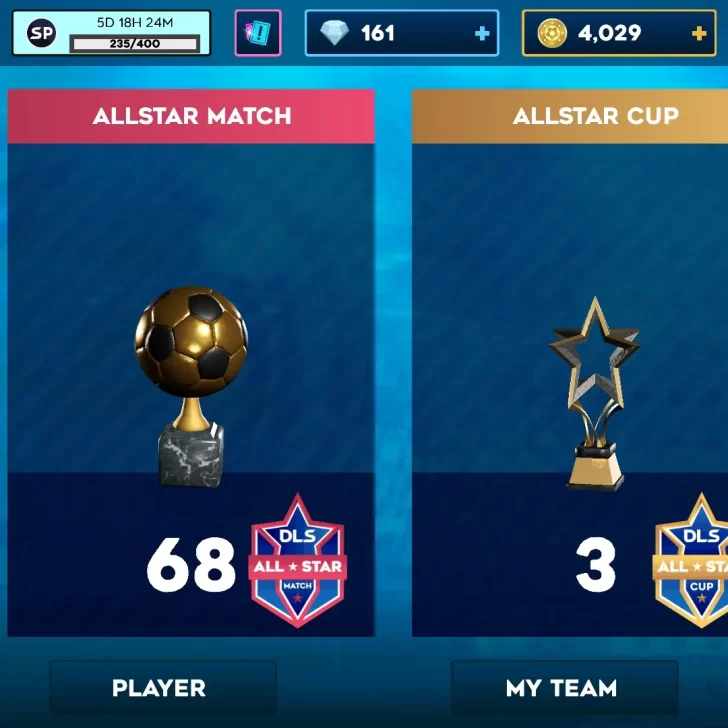Tap the DLS All Star Cup badge
Image resolution: width=728 pixels, height=728 pixels.
691,561
